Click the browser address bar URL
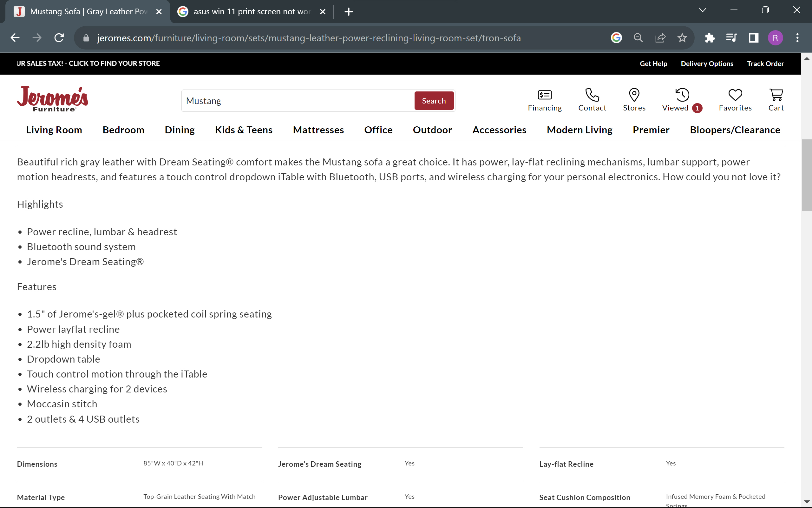Screen dimensions: 812x508 coord(309,38)
